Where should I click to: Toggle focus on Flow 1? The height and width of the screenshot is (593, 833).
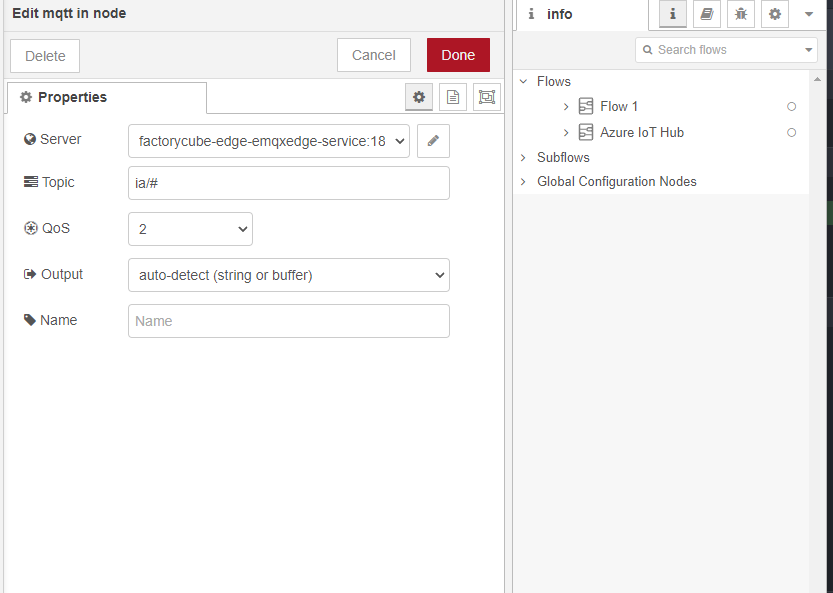791,106
